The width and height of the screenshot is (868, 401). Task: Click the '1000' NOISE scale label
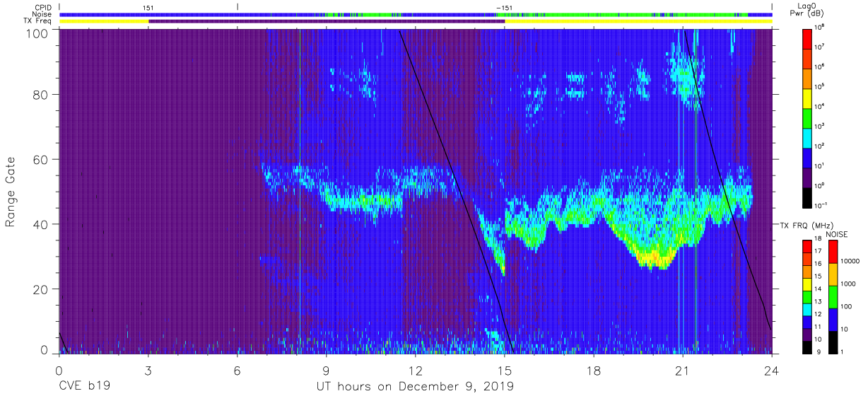tap(848, 284)
